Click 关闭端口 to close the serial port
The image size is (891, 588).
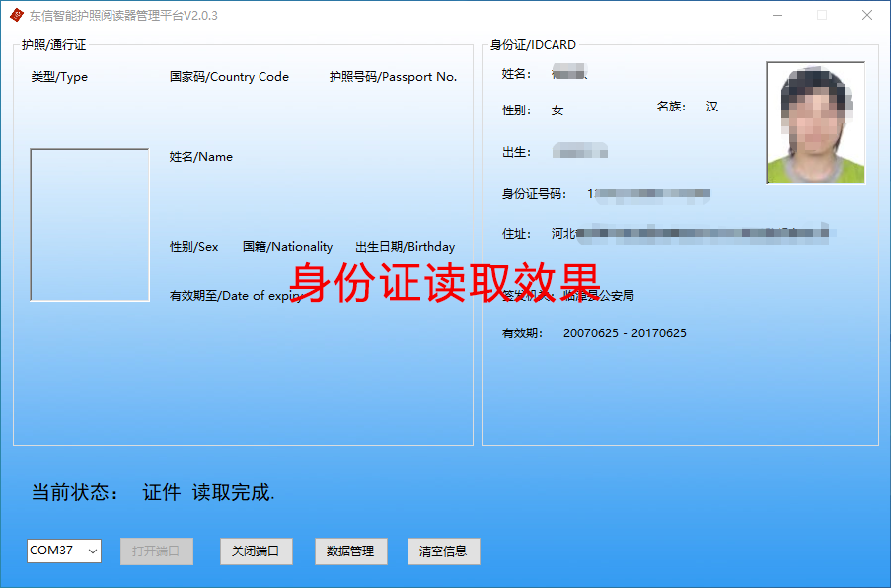pos(256,551)
